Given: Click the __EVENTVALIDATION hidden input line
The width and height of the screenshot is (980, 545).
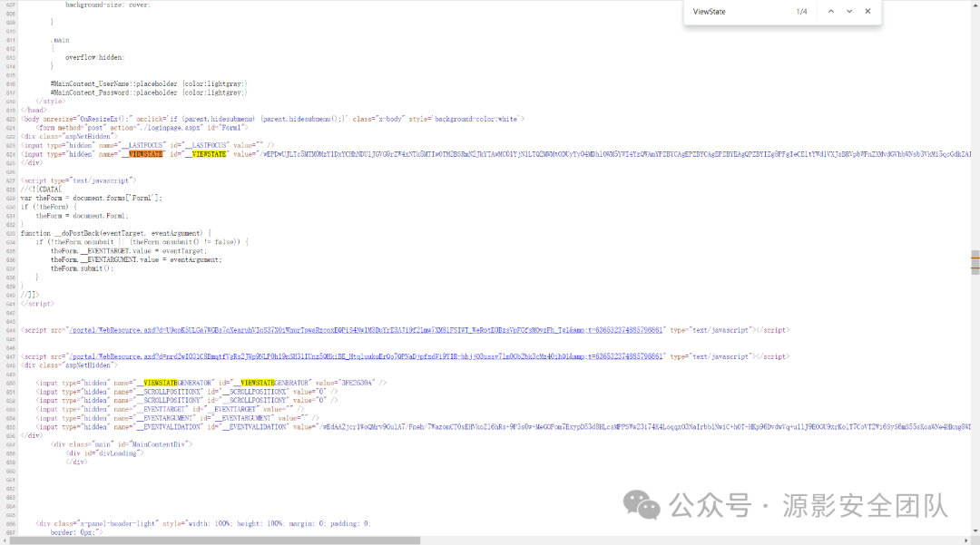Looking at the screenshot, I should click(x=503, y=427).
